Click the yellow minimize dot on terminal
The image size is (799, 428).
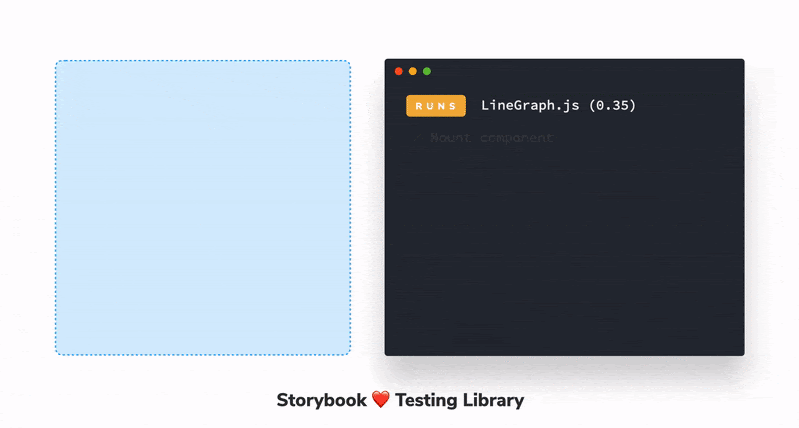click(413, 71)
